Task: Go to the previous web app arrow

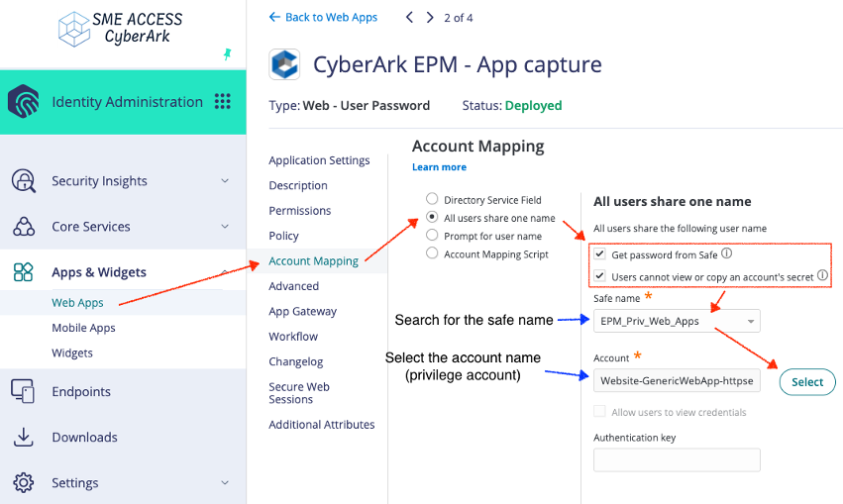Action: [x=410, y=17]
